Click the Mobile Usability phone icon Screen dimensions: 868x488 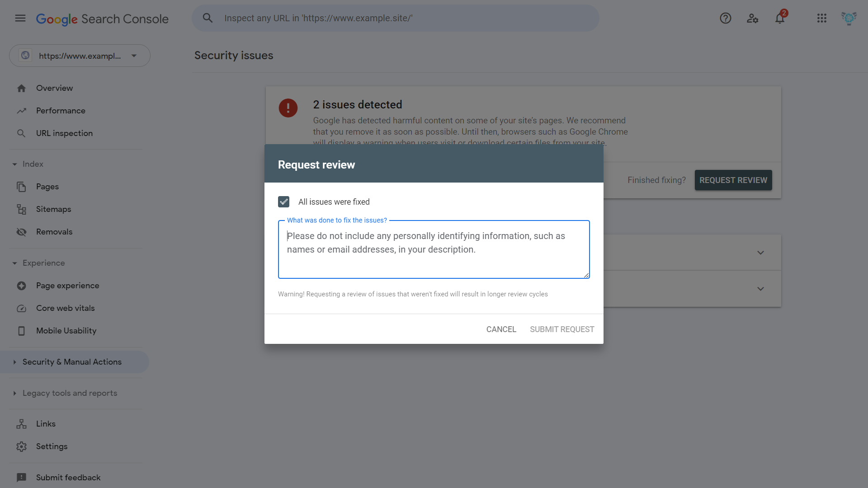(x=21, y=331)
